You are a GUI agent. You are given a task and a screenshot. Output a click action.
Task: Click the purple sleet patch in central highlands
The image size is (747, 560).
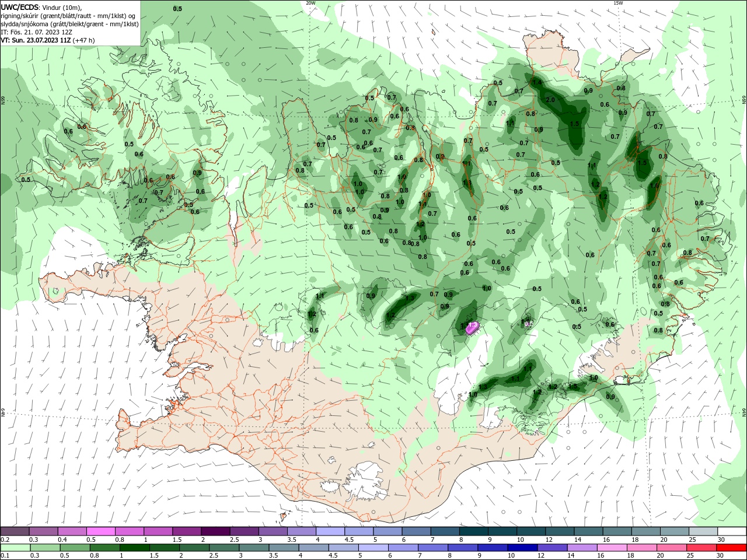(472, 328)
